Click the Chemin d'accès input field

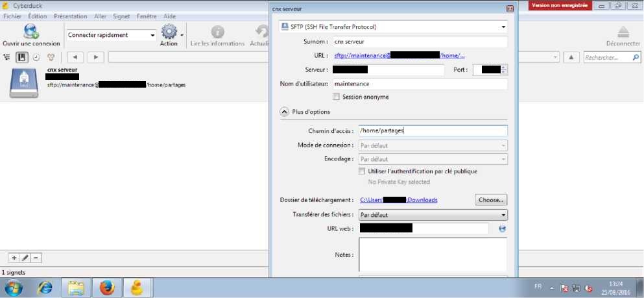point(433,130)
